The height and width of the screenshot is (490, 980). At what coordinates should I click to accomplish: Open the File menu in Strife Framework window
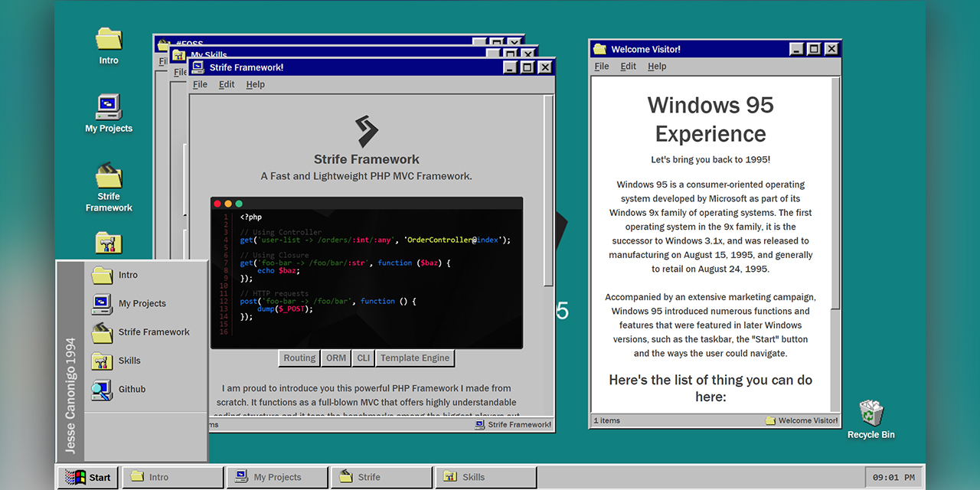pyautogui.click(x=200, y=84)
